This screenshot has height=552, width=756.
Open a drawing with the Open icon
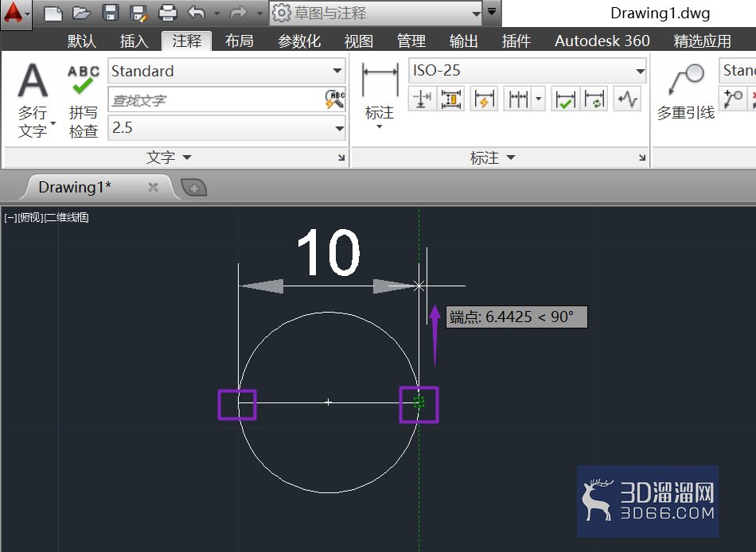click(81, 13)
